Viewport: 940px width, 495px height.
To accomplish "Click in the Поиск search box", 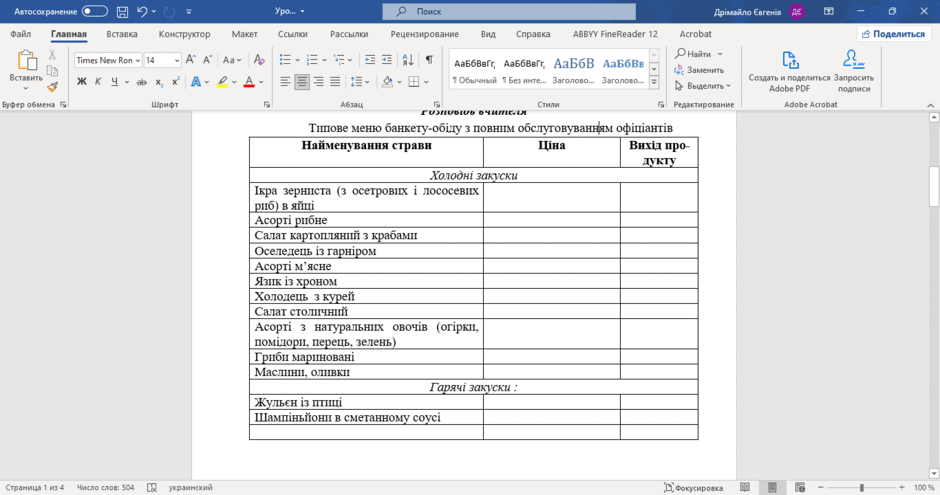I will (x=509, y=11).
